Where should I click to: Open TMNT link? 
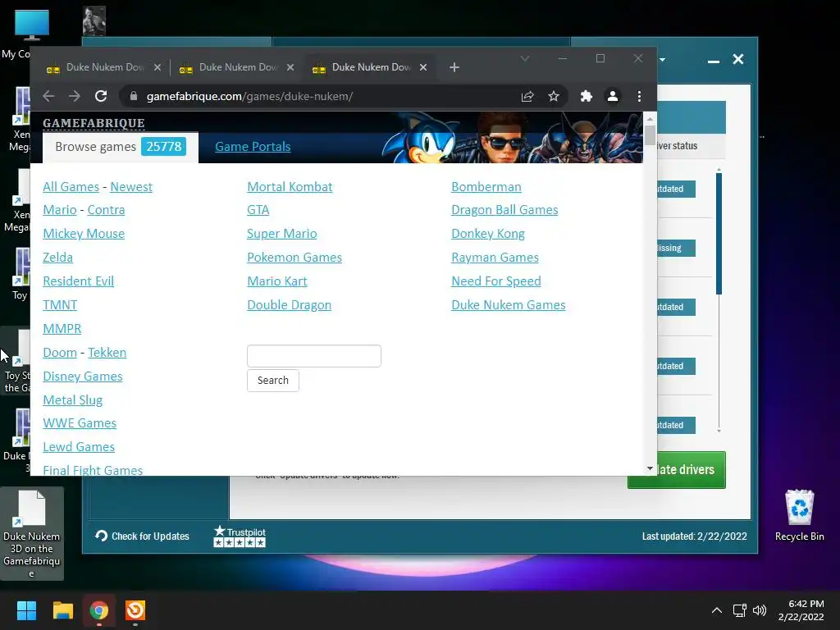[60, 305]
